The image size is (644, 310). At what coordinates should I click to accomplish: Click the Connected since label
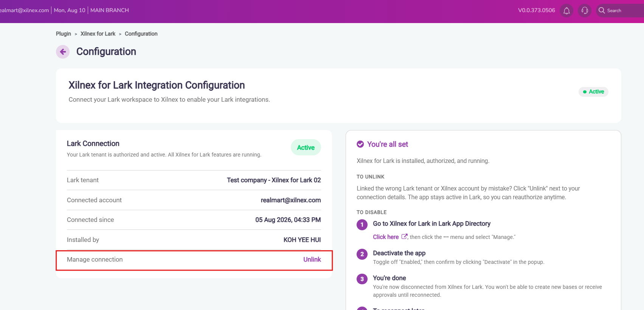[x=90, y=220]
